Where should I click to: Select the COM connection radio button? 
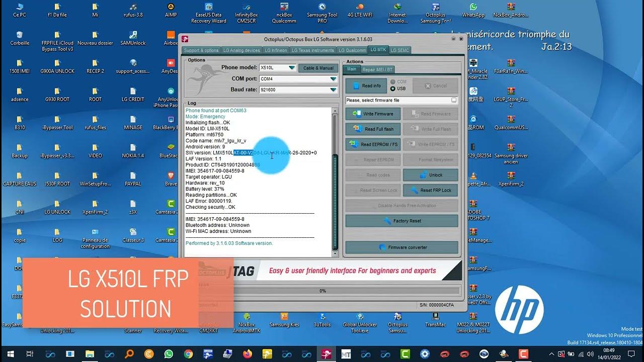398,82
